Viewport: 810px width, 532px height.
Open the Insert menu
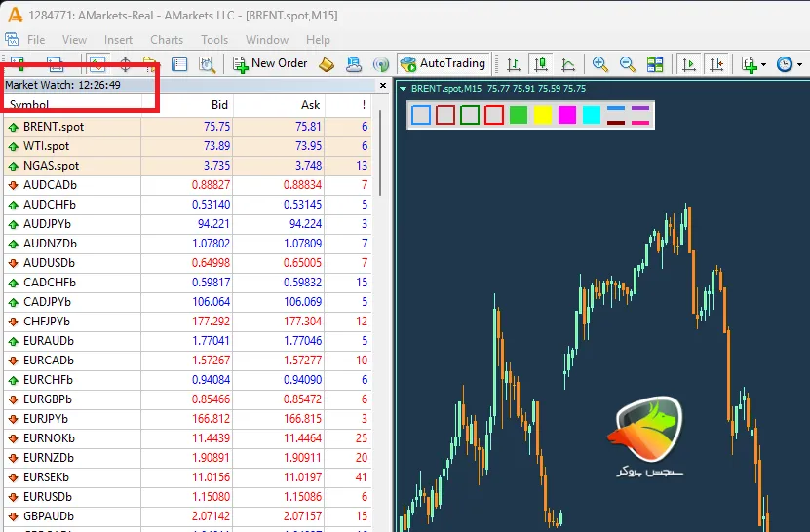[x=118, y=40]
